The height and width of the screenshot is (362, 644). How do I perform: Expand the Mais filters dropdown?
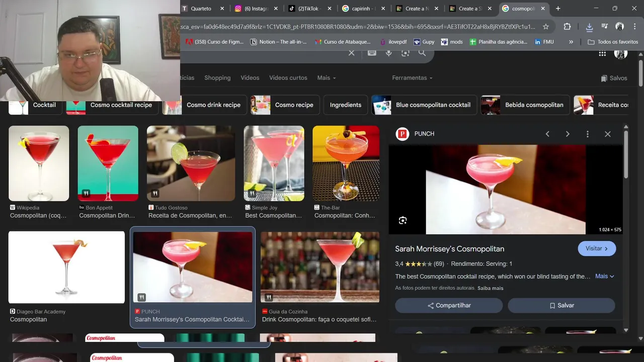(x=327, y=78)
